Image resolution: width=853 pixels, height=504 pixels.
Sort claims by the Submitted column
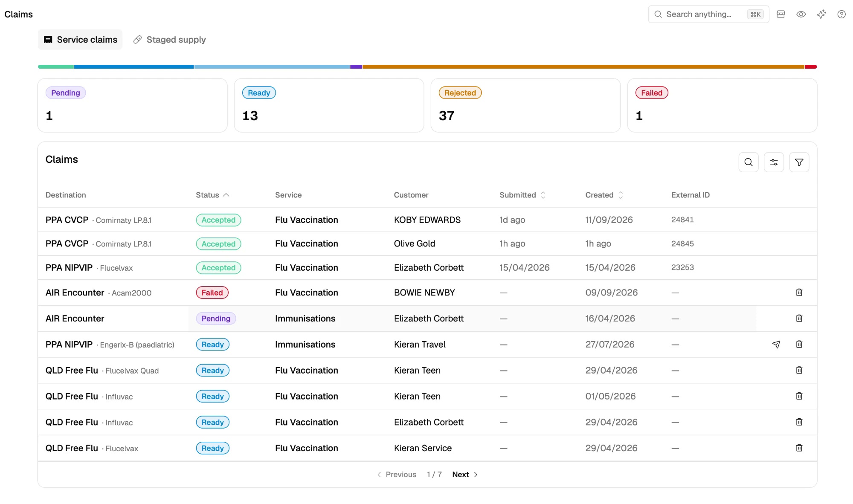pyautogui.click(x=522, y=195)
